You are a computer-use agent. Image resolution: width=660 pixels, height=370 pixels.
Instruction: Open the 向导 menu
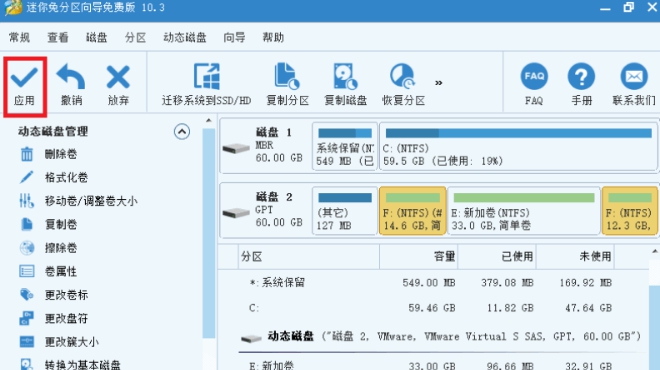click(x=234, y=37)
